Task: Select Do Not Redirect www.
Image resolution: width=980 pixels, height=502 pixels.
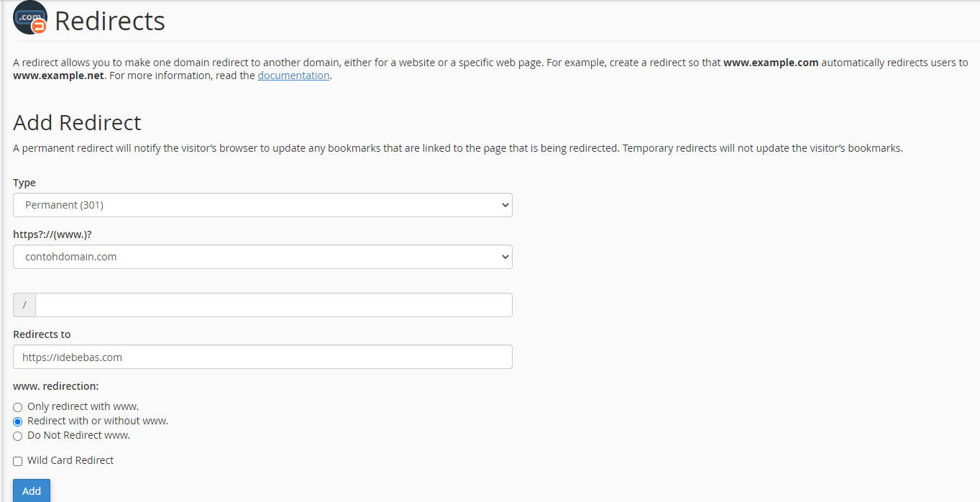Action: (x=17, y=435)
